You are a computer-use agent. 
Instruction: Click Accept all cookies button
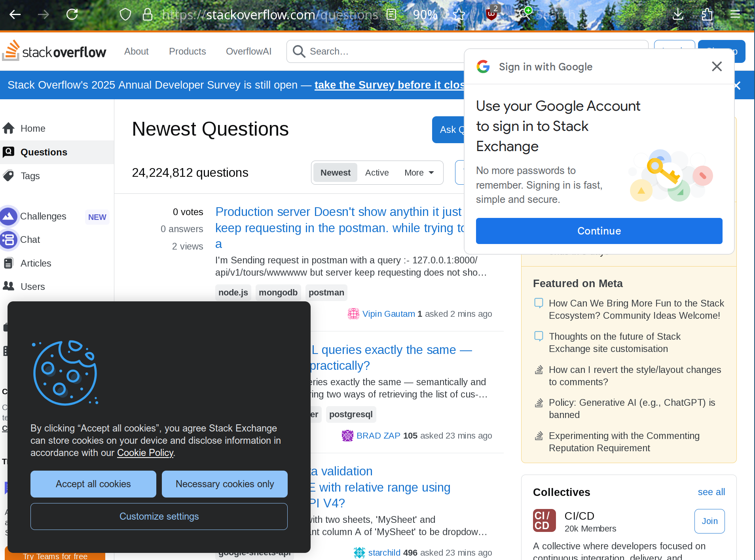(93, 484)
